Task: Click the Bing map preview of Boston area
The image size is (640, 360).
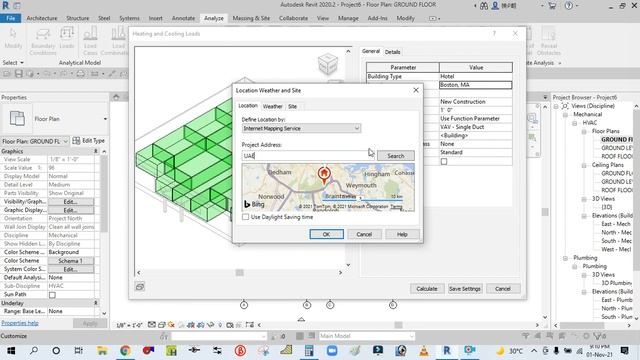Action: tap(328, 187)
